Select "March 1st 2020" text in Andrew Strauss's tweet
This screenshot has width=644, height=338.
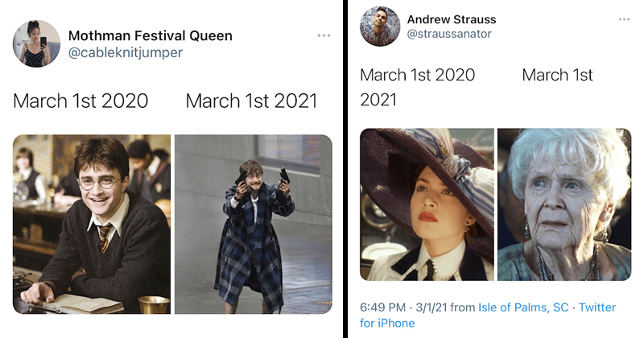pyautogui.click(x=417, y=75)
